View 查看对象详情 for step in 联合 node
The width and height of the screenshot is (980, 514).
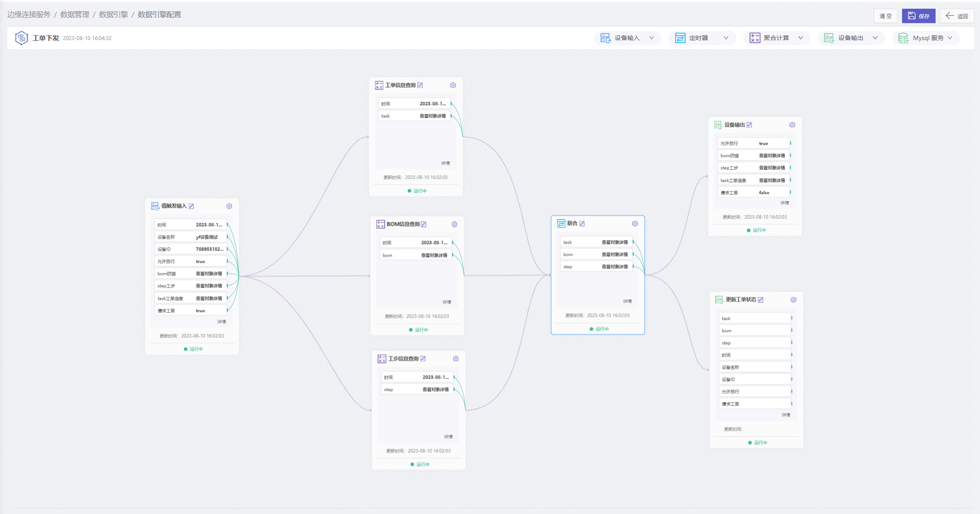coord(615,267)
